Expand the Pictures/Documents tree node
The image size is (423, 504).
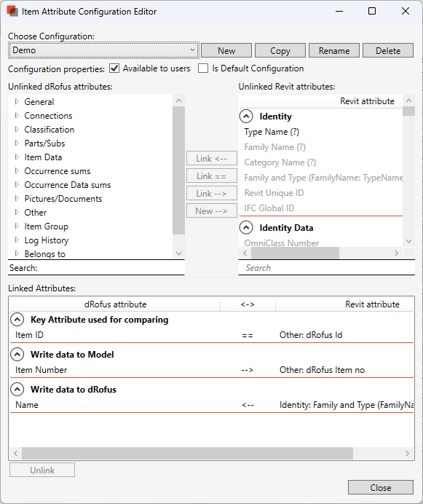point(17,199)
